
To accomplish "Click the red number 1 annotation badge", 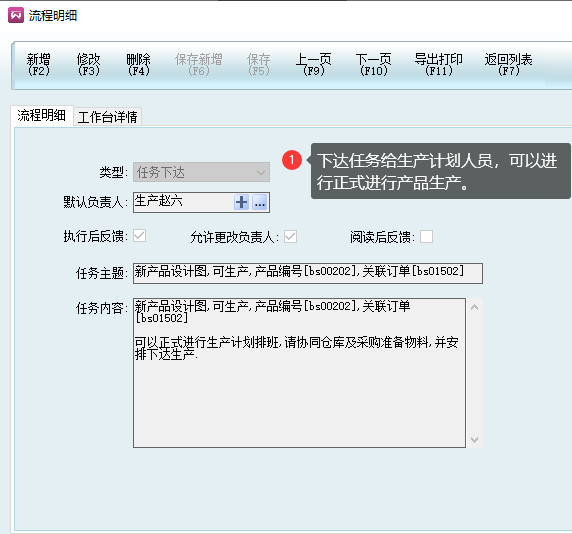I will coord(292,160).
